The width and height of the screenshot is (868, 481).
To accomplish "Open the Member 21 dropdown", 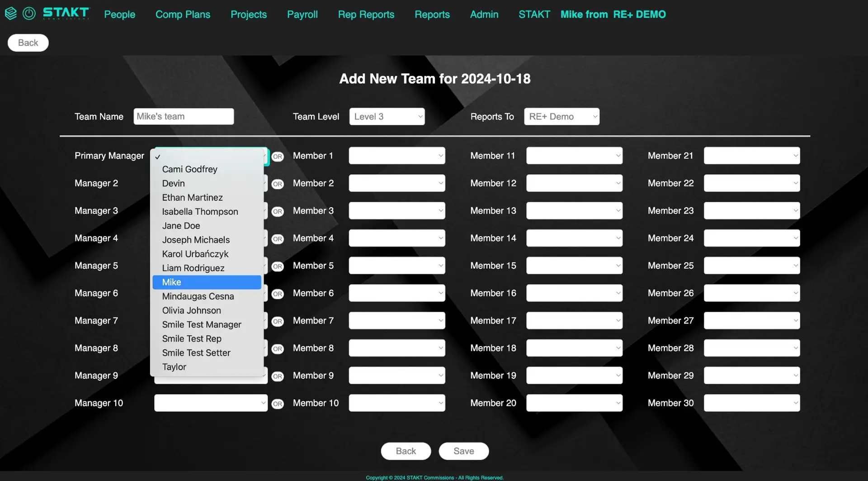I will (x=752, y=156).
